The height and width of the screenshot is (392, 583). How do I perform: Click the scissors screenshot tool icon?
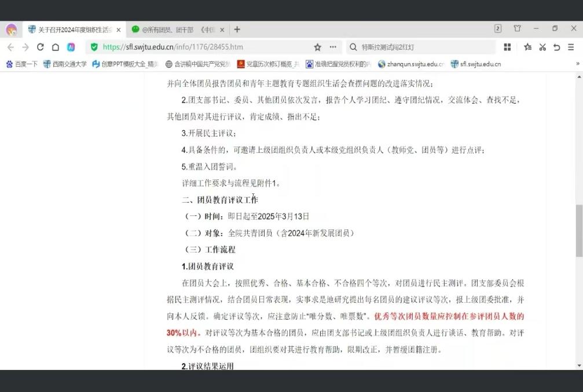(542, 47)
